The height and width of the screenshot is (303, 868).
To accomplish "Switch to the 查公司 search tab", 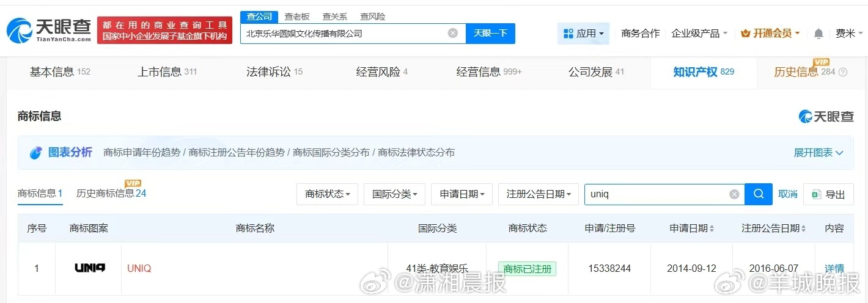I will coord(259,16).
